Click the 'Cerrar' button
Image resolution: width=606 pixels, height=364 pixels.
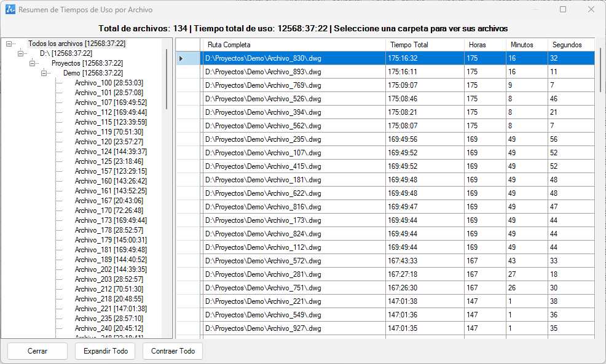[x=37, y=351]
